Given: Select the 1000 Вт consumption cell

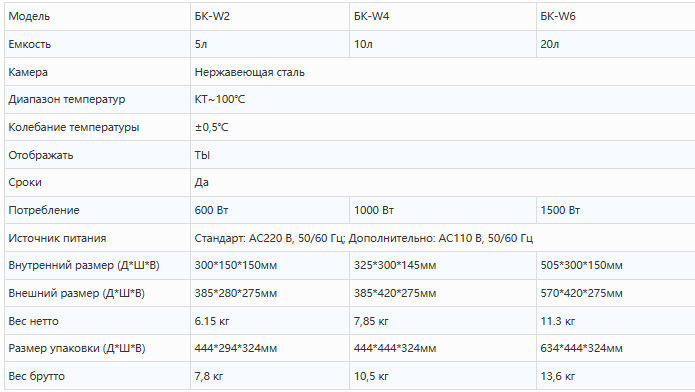Looking at the screenshot, I should tap(443, 210).
